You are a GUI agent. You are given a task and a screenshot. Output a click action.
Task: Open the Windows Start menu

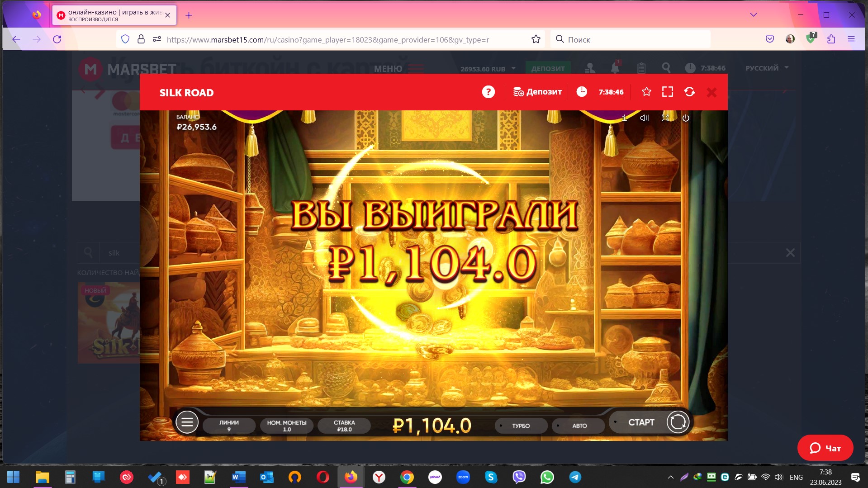(14, 477)
